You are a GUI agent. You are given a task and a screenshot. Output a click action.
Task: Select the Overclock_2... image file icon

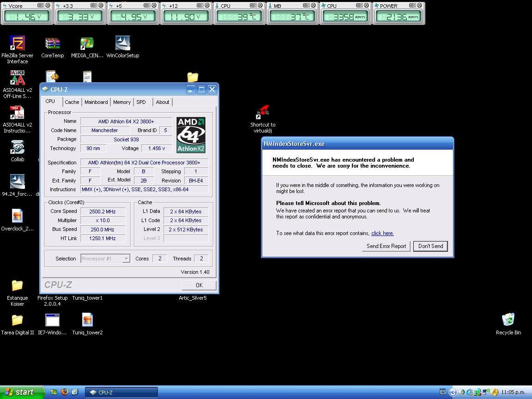point(17,220)
